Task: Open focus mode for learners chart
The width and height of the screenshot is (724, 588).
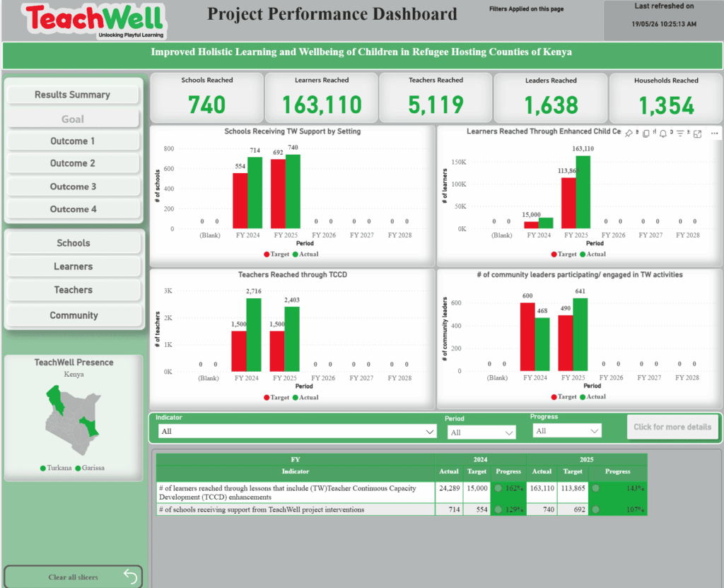Action: click(x=698, y=134)
